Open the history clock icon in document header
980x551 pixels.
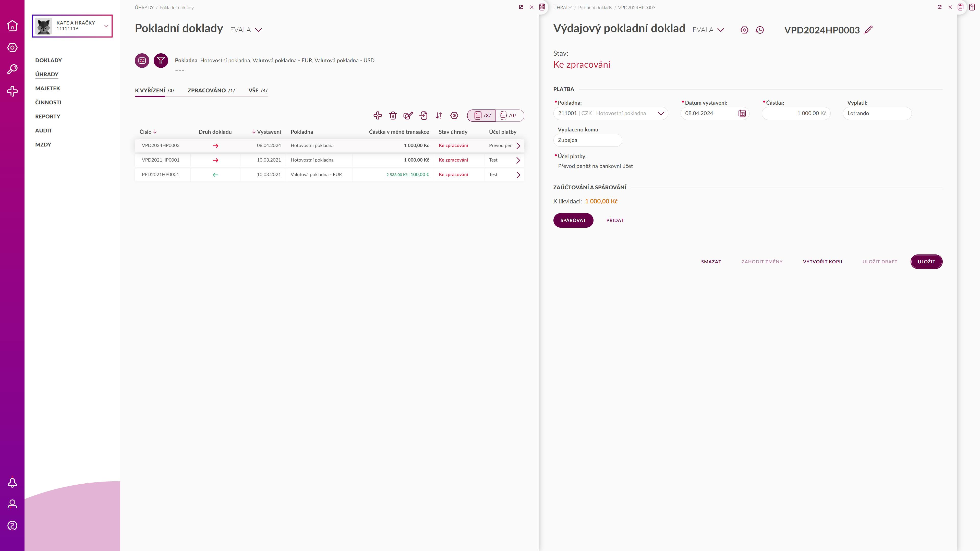pyautogui.click(x=760, y=30)
